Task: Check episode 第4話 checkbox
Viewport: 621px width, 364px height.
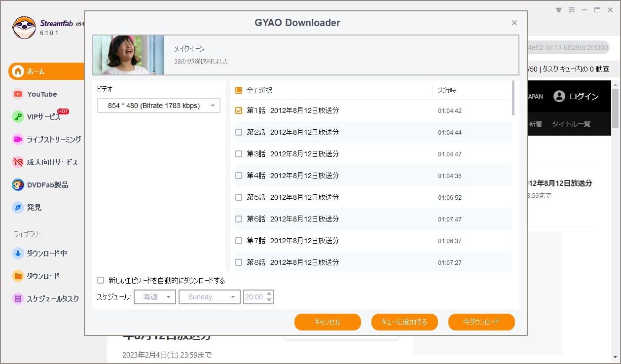Action: point(239,176)
